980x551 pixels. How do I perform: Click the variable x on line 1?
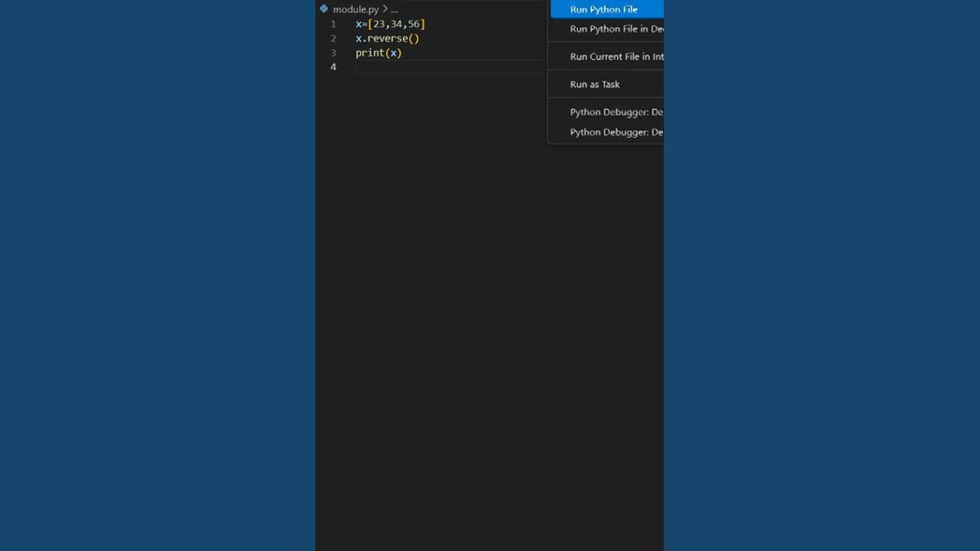[357, 24]
